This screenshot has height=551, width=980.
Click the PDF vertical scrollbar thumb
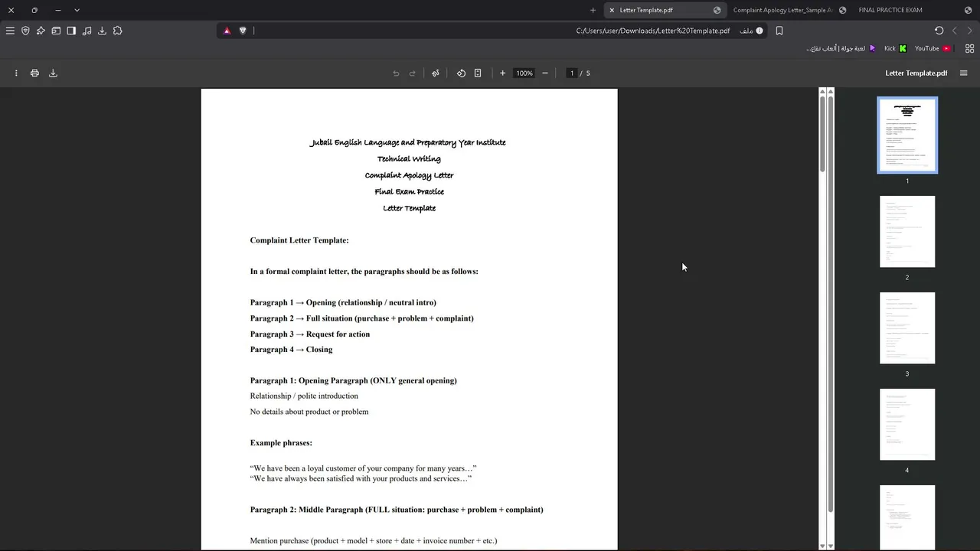coord(823,134)
